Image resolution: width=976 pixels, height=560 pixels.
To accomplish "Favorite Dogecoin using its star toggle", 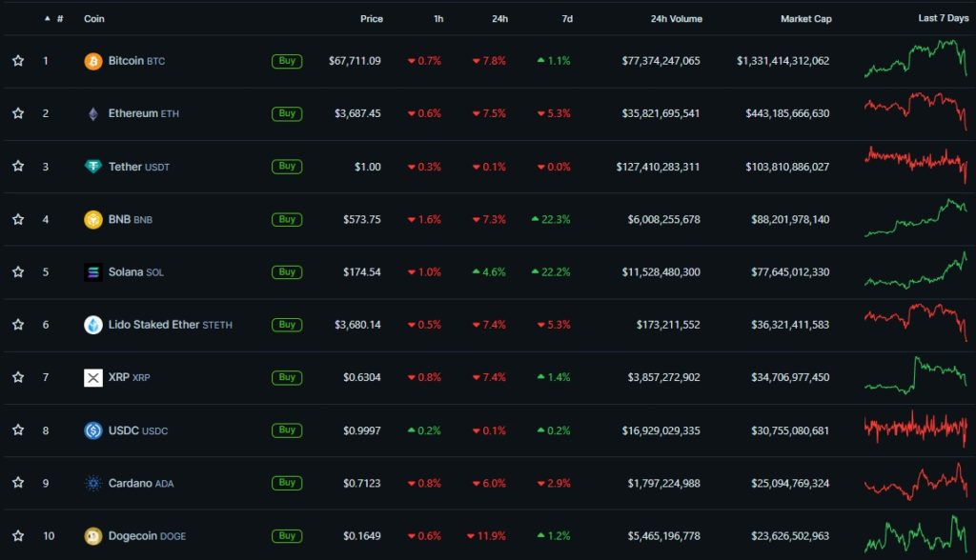I will point(17,535).
